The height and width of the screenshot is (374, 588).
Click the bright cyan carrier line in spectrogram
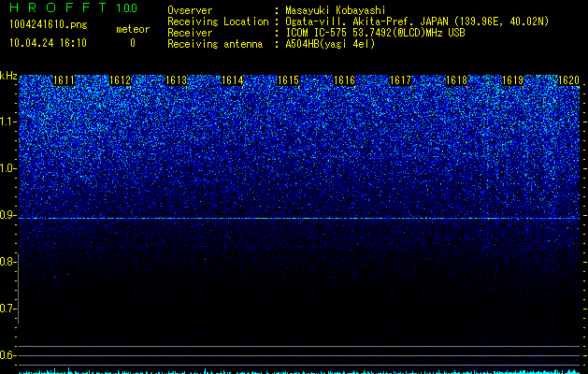pos(299,218)
